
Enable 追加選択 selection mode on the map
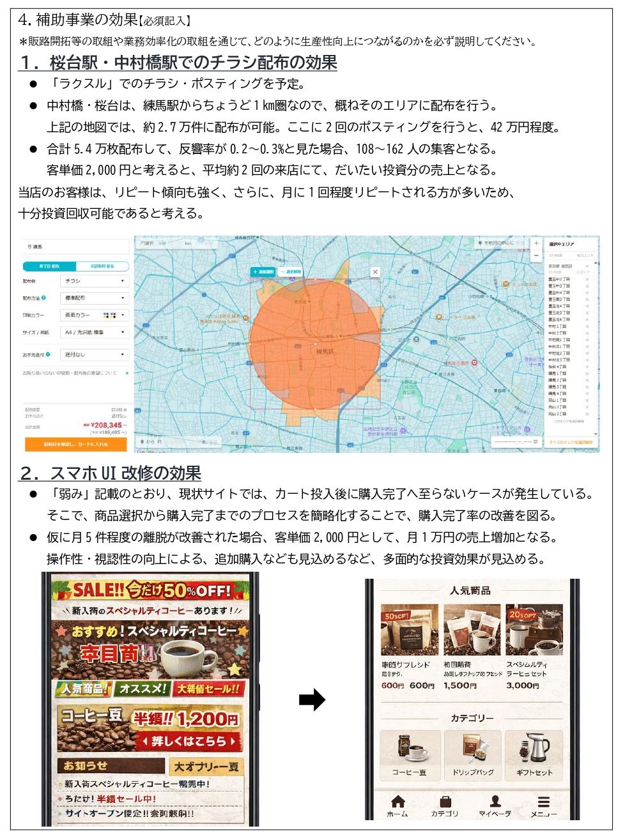click(x=263, y=271)
